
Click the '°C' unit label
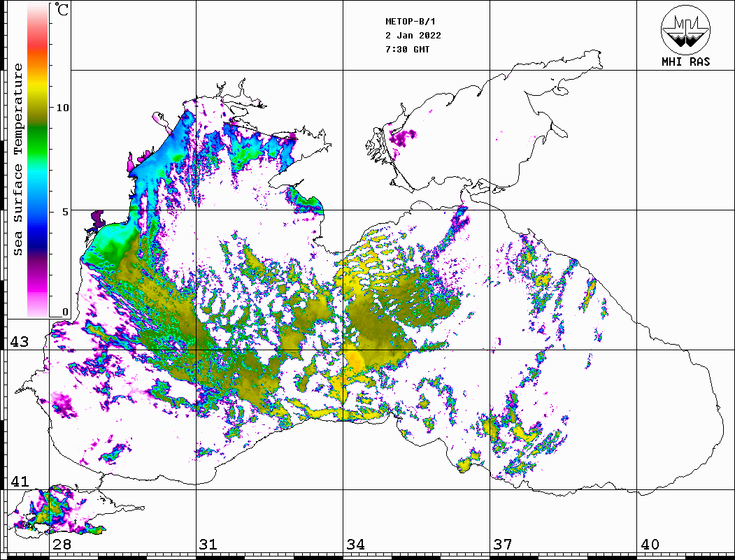click(x=62, y=9)
